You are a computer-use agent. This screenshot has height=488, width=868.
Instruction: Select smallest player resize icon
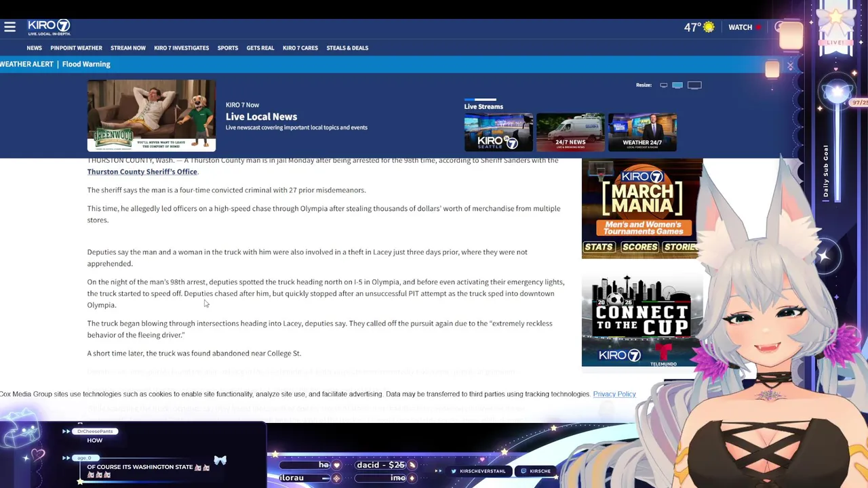tap(664, 85)
